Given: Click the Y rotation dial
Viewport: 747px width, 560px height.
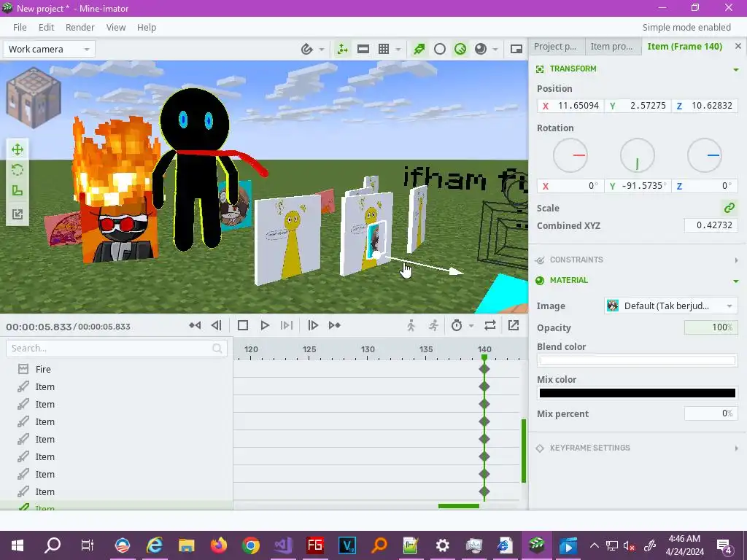Looking at the screenshot, I should [x=638, y=155].
